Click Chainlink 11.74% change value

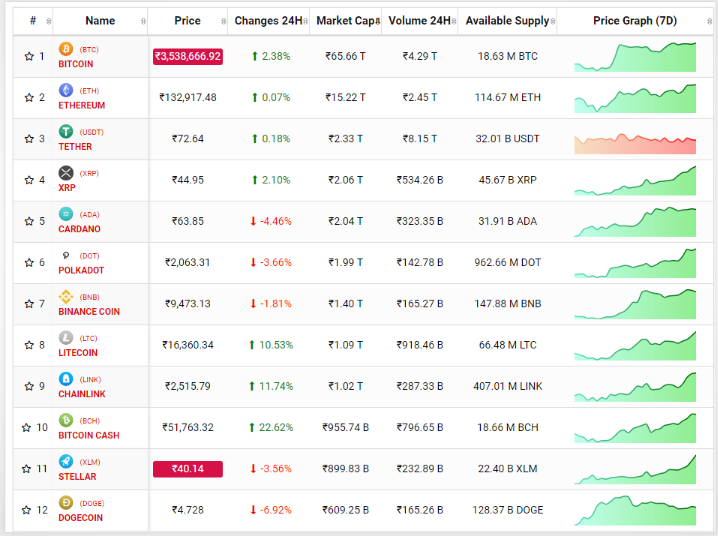pos(276,386)
